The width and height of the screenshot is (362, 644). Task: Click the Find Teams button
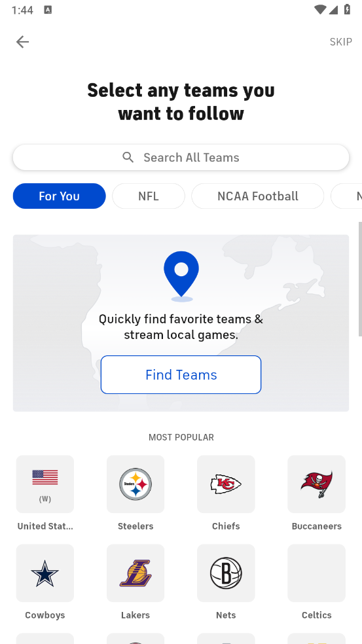coord(181,374)
